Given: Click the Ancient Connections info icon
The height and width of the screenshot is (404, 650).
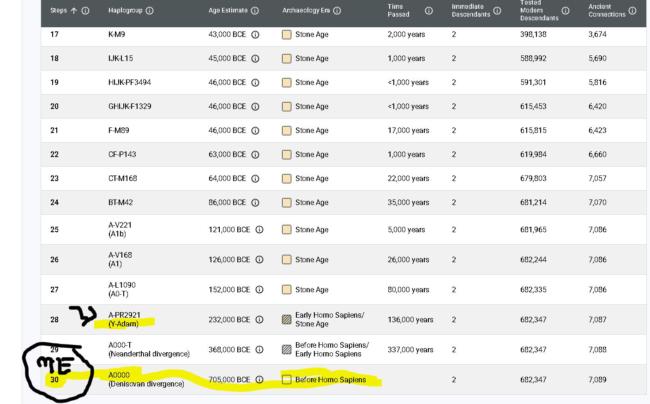Looking at the screenshot, I should pos(632,11).
